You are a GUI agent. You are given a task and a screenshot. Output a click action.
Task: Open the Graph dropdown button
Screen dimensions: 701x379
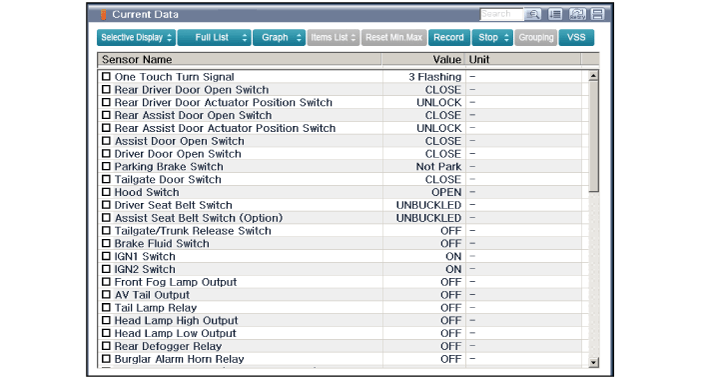point(279,38)
